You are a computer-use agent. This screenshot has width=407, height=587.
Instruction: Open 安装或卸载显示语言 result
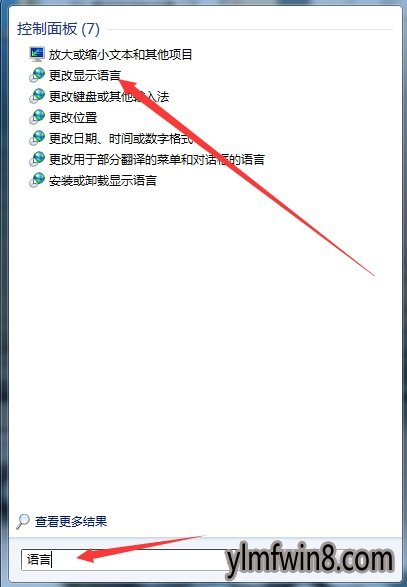(103, 180)
